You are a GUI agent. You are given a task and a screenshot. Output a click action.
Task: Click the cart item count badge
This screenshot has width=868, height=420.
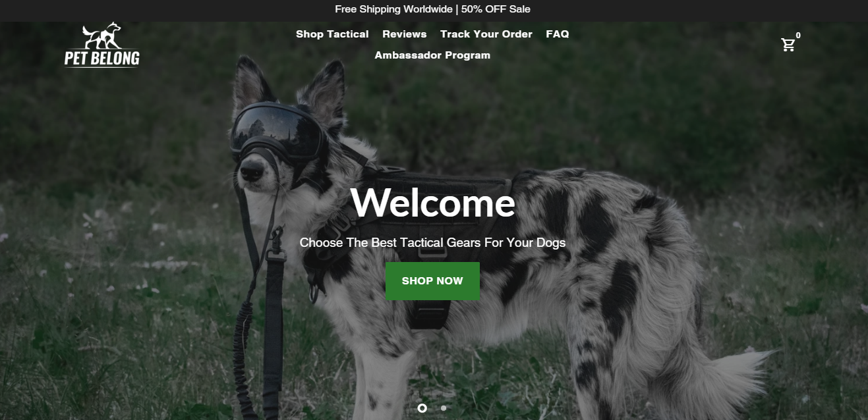coord(798,36)
